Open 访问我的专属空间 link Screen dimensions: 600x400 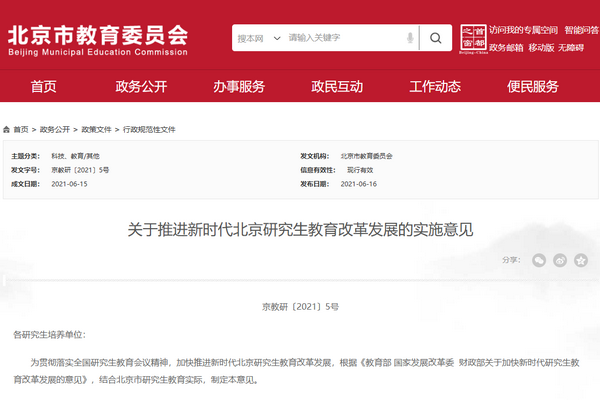pos(523,30)
